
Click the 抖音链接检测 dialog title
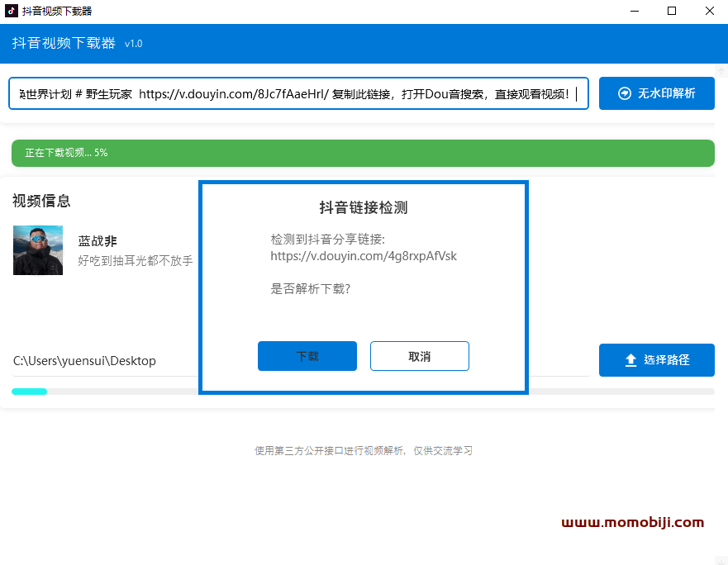tap(364, 207)
